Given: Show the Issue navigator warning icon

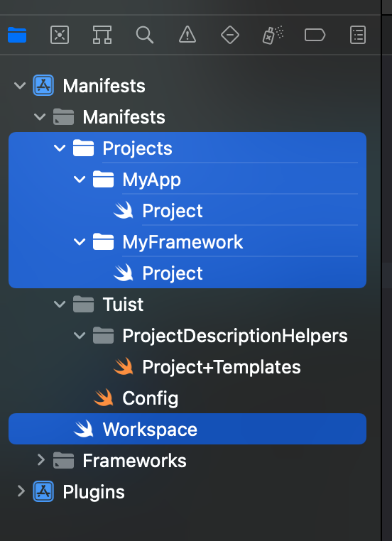Looking at the screenshot, I should (187, 35).
